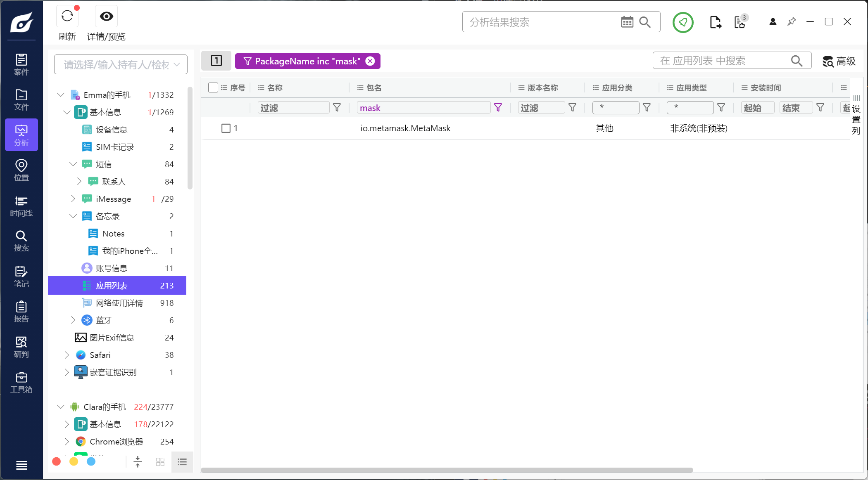Viewport: 868px width, 480px height.
Task: Select 网络使用详情 in the tree
Action: (119, 303)
